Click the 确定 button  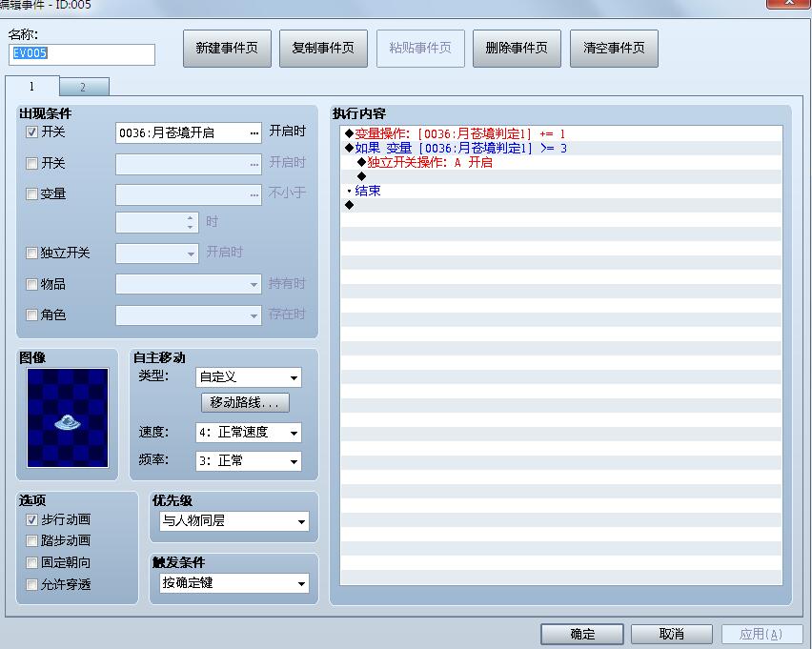point(582,634)
